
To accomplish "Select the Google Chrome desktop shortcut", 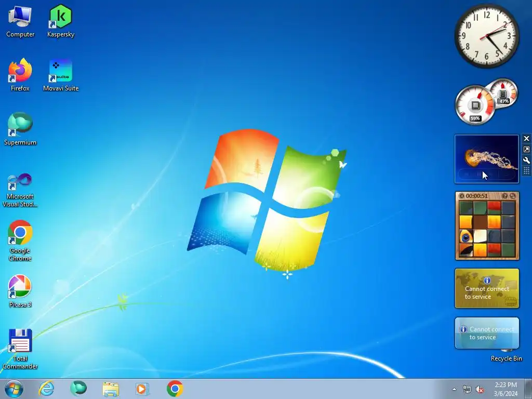I will (20, 241).
